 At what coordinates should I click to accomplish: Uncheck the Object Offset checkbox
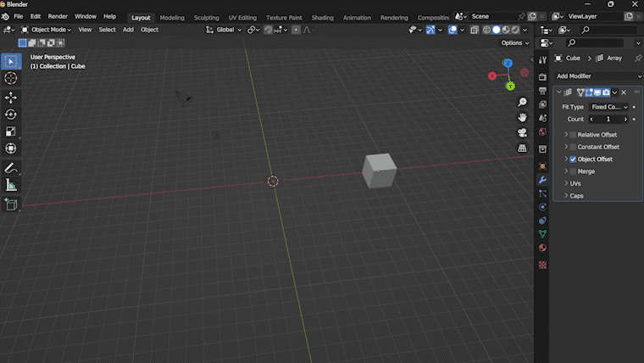(573, 159)
